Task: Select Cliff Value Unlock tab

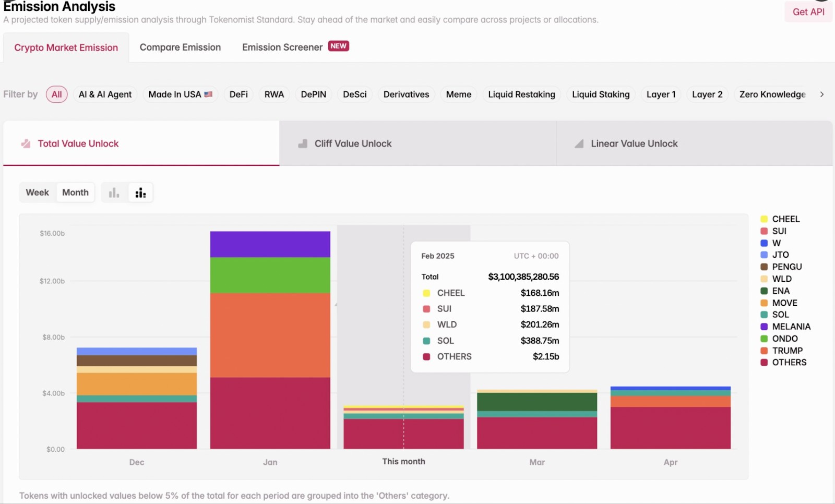Action: pyautogui.click(x=418, y=143)
